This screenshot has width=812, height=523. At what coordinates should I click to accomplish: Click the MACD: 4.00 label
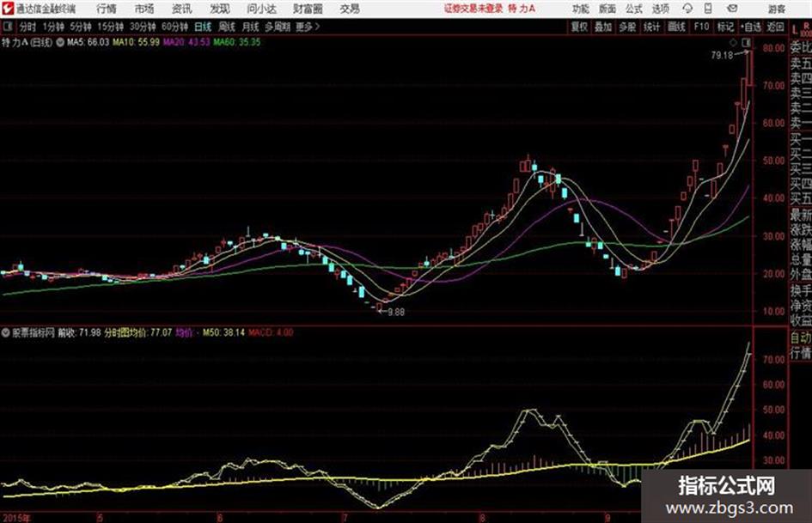pyautogui.click(x=271, y=332)
